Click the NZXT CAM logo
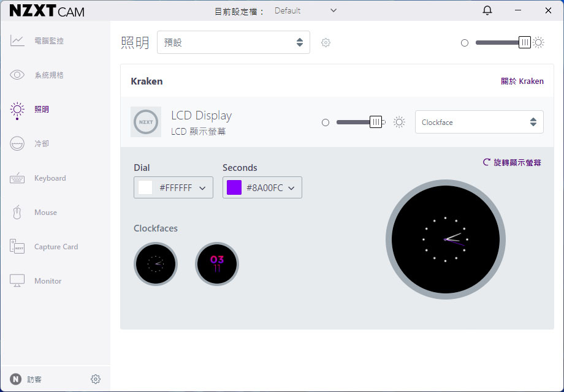 pyautogui.click(x=47, y=11)
